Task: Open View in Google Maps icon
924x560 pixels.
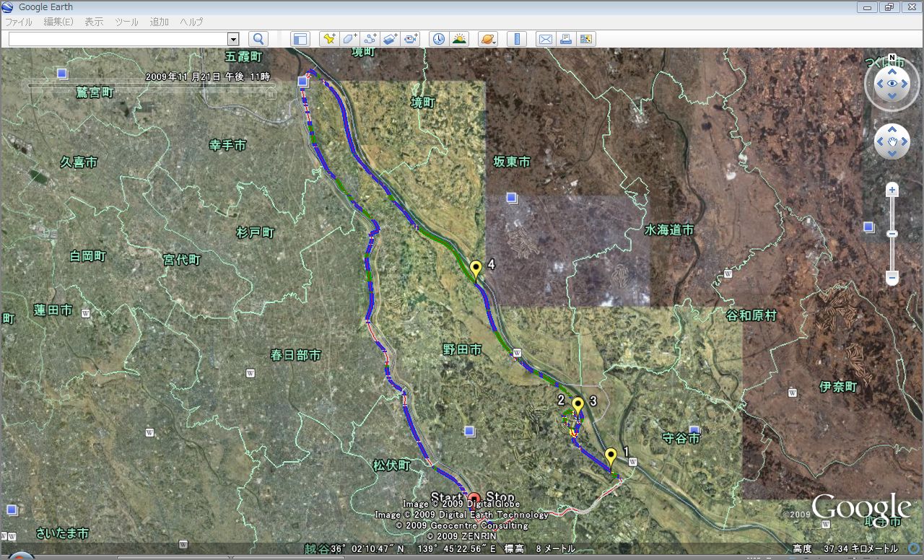Action: (x=586, y=39)
